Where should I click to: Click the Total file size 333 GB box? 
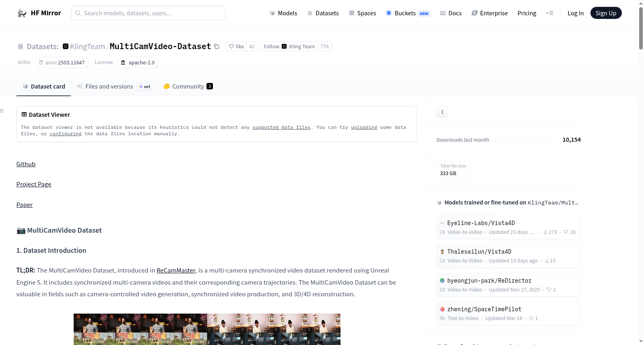[x=453, y=170]
